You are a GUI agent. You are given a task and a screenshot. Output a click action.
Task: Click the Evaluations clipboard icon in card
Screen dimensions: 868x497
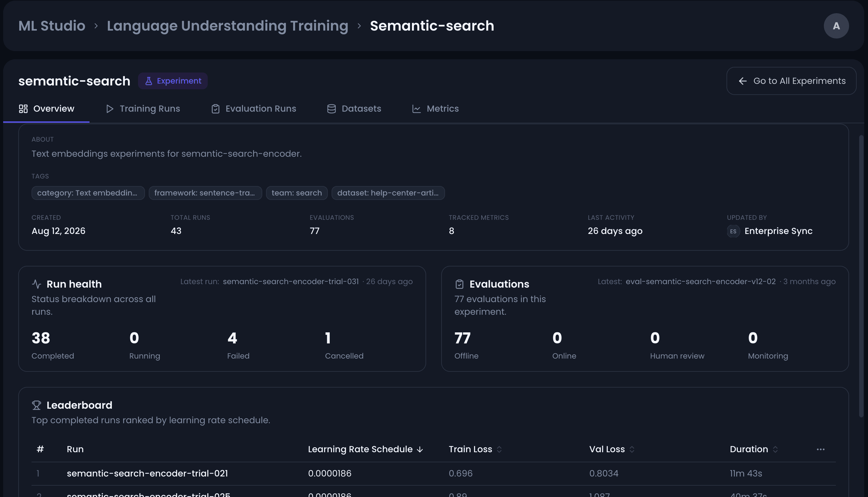(459, 284)
